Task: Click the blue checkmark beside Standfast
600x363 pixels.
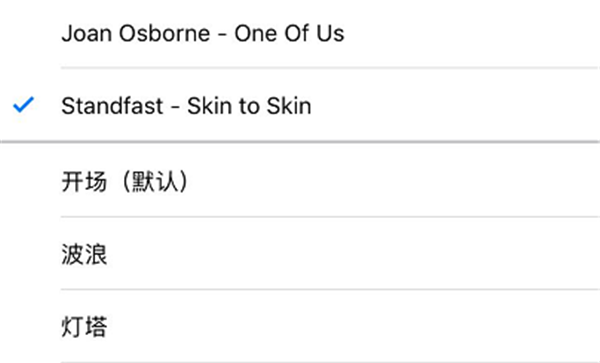Action: [x=23, y=105]
